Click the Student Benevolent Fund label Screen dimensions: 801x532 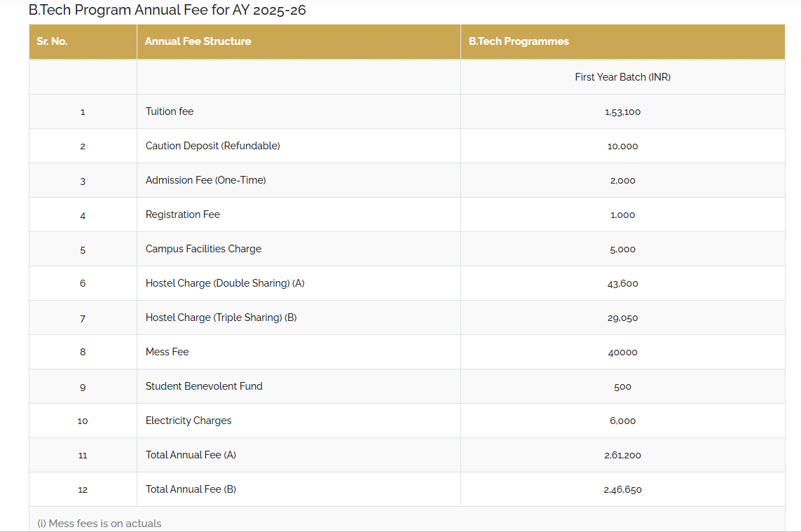[204, 386]
